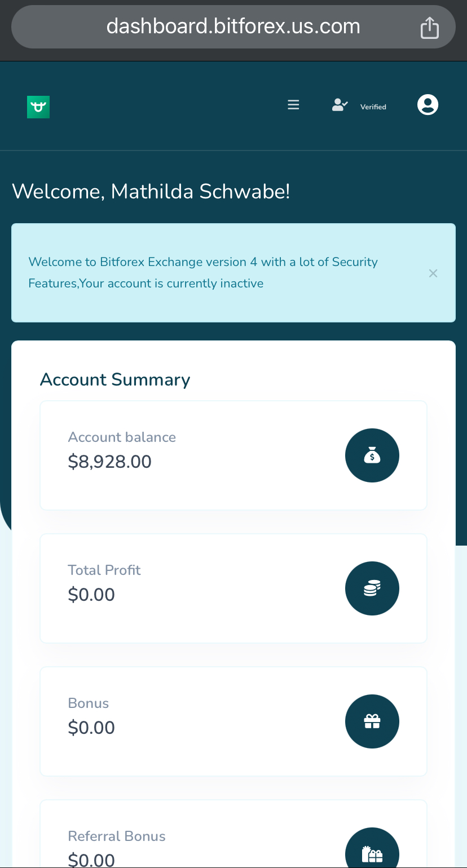Click the verified user icon in the navbar
The height and width of the screenshot is (868, 467).
pos(339,104)
